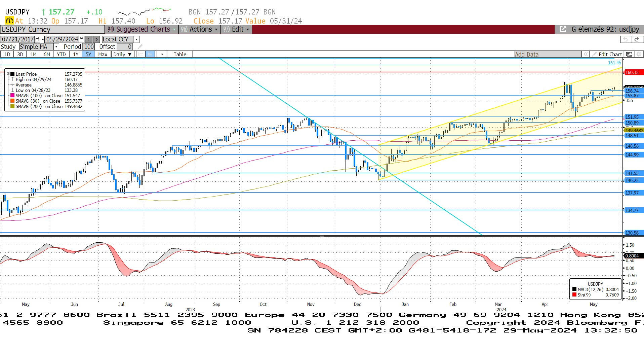Click the pencil icon next to Offset
This screenshot has width=644, height=349.
(140, 47)
